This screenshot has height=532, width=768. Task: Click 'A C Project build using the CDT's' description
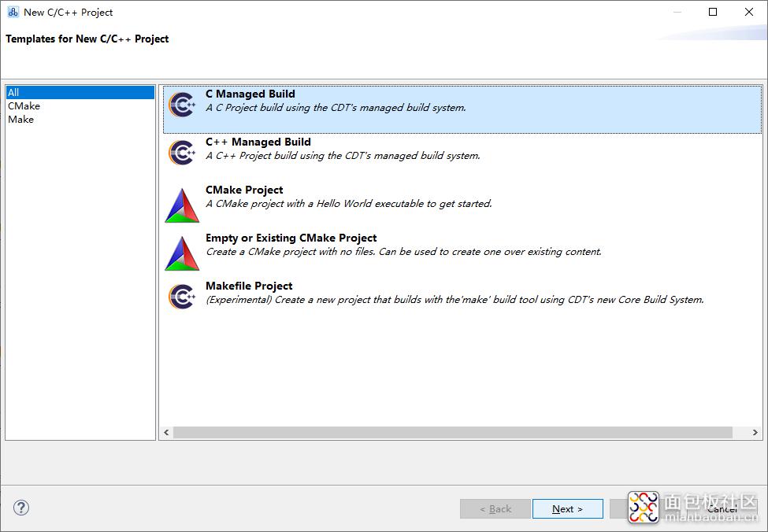(336, 108)
